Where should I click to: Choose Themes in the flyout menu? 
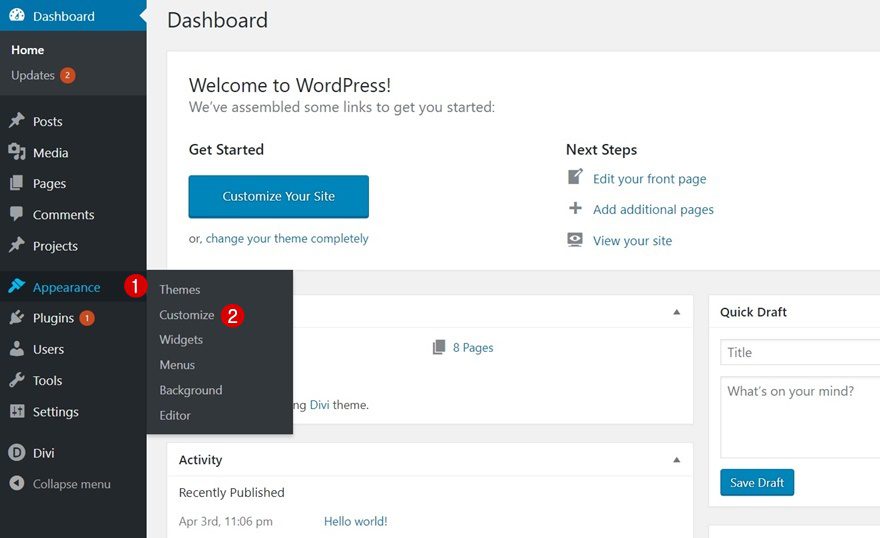[180, 290]
